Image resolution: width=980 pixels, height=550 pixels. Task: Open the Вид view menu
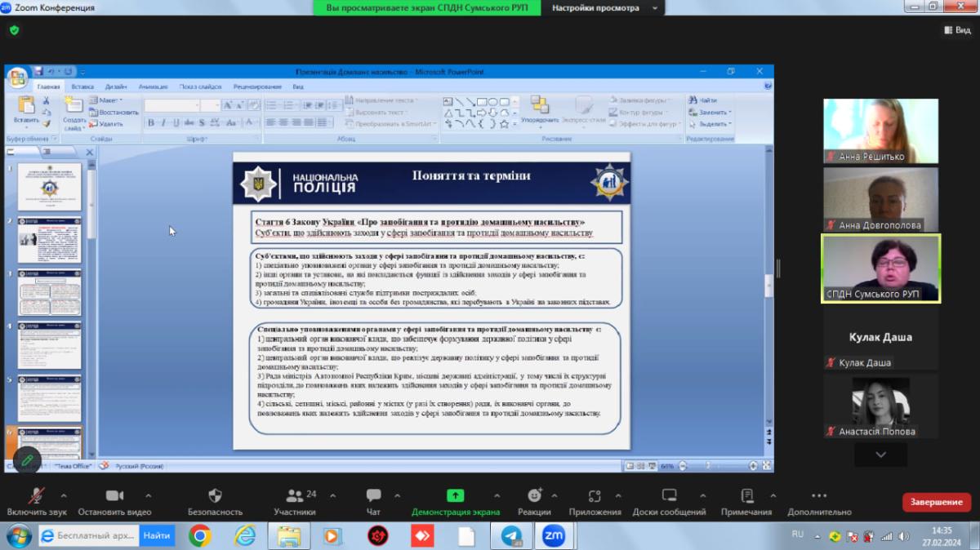tap(957, 30)
